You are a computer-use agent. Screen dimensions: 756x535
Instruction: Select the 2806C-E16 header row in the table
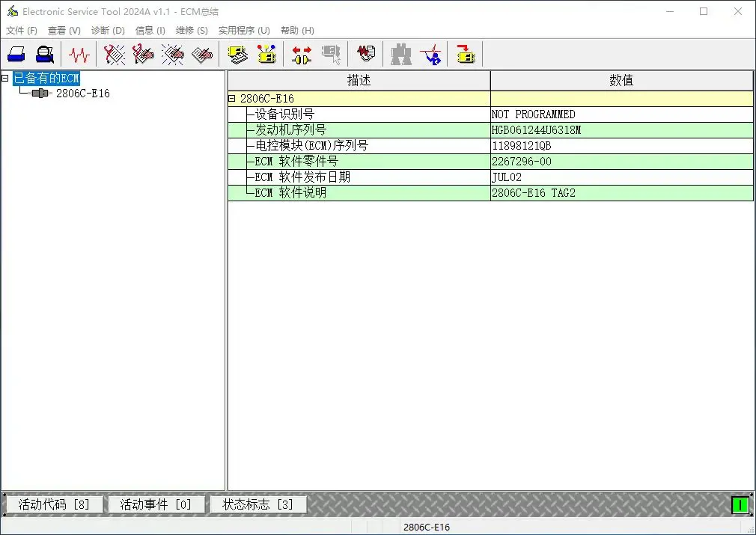(x=490, y=98)
